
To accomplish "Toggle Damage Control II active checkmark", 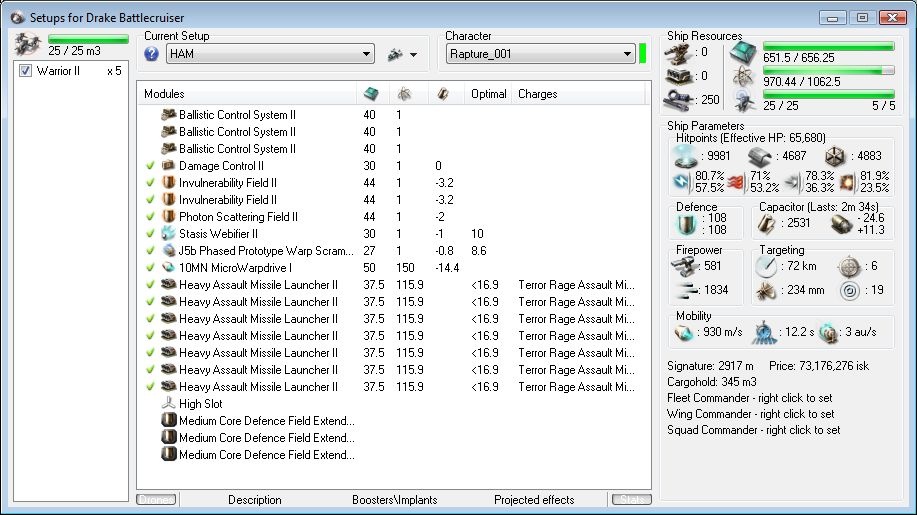I will tap(150, 165).
